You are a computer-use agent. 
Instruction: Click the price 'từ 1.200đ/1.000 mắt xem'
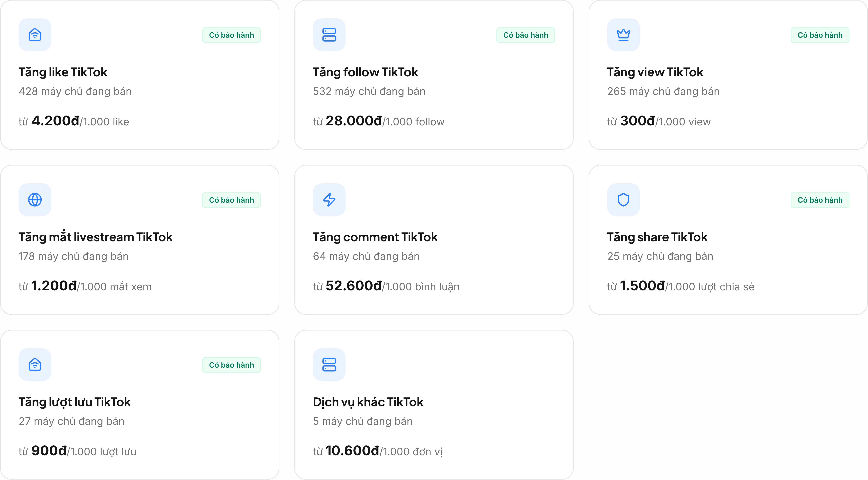point(85,286)
